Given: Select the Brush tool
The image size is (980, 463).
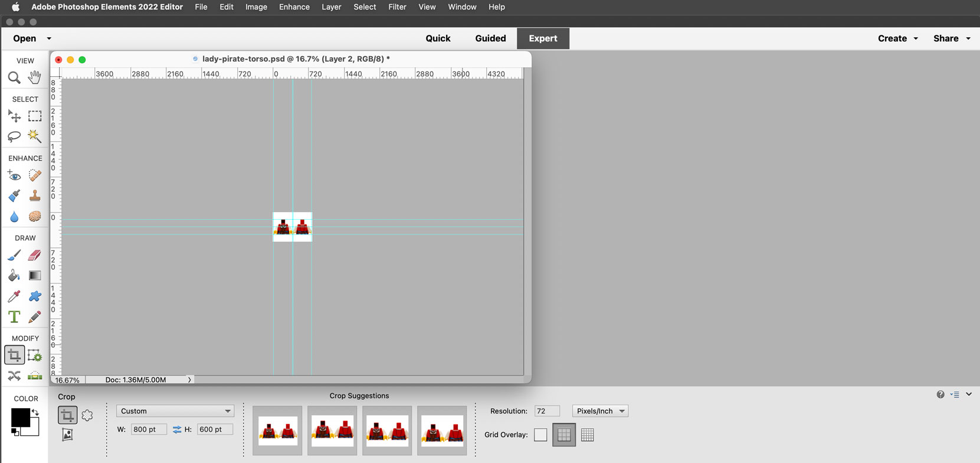Looking at the screenshot, I should (14, 255).
